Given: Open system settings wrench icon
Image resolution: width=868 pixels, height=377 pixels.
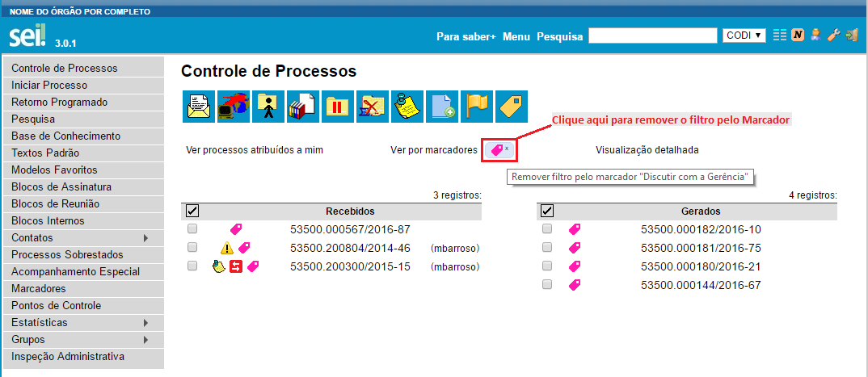Looking at the screenshot, I should coord(833,36).
